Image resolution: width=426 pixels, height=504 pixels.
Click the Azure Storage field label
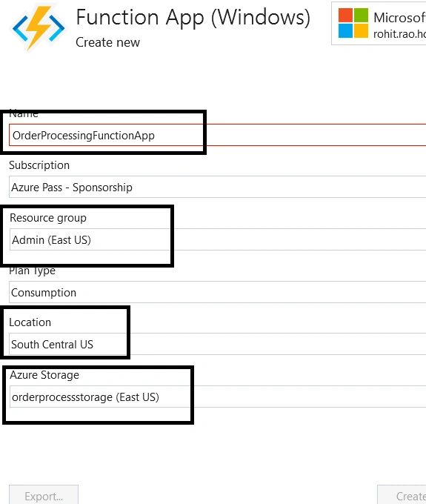point(44,375)
